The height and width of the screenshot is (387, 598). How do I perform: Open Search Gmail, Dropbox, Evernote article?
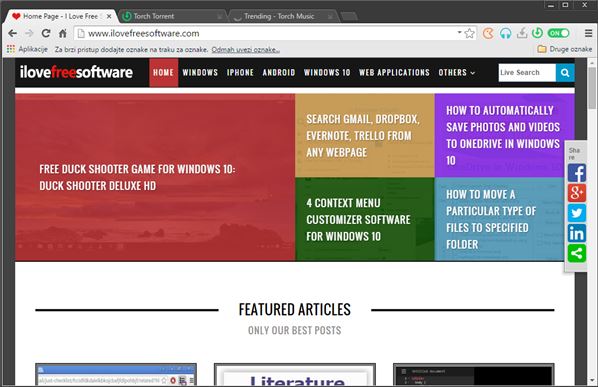[365, 135]
